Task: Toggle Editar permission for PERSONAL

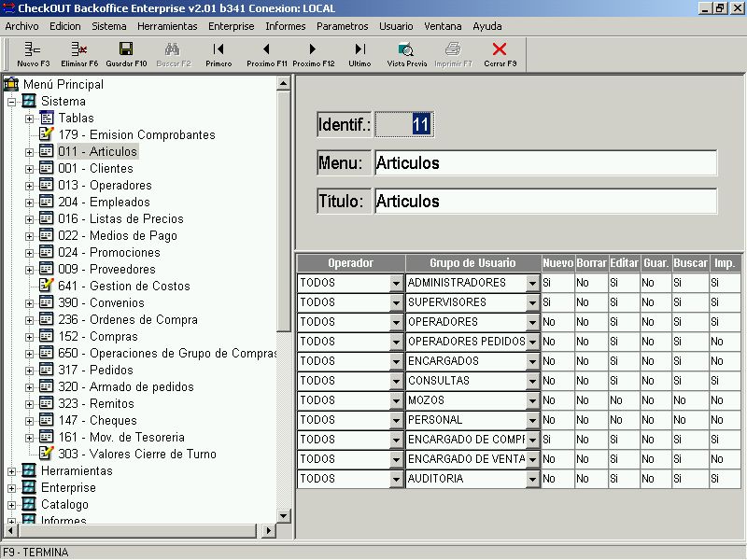Action: (x=625, y=420)
